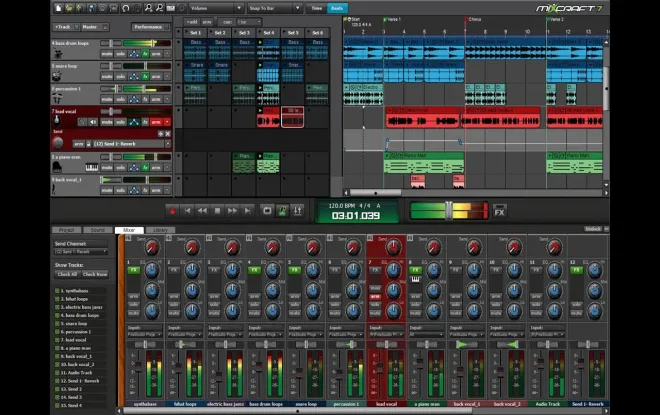Open the Snap To Bar dropdown
The width and height of the screenshot is (660, 415).
275,8
